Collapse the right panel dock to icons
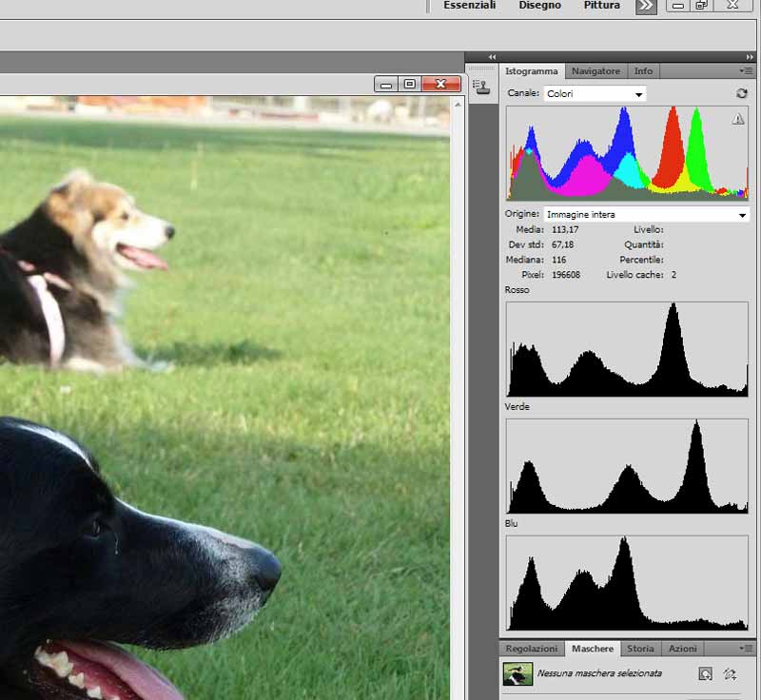 click(x=750, y=57)
